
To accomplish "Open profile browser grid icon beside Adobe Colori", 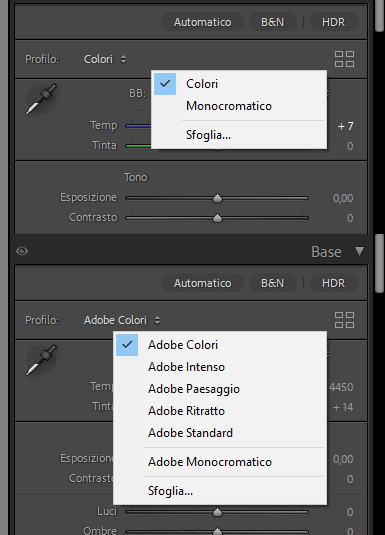I will point(344,320).
